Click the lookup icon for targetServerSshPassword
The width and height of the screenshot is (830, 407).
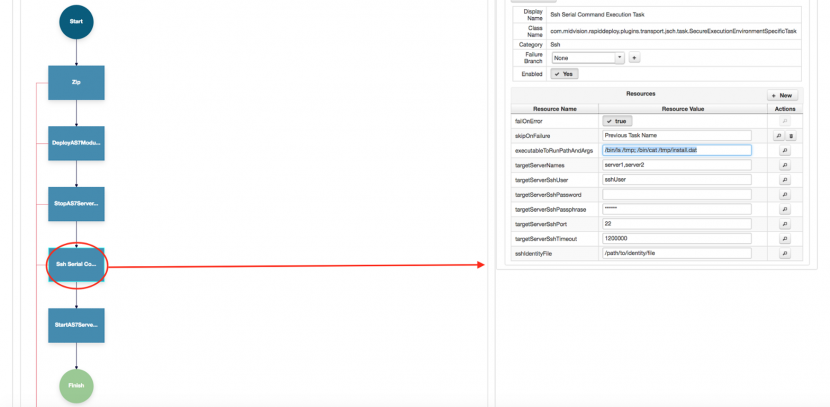784,194
